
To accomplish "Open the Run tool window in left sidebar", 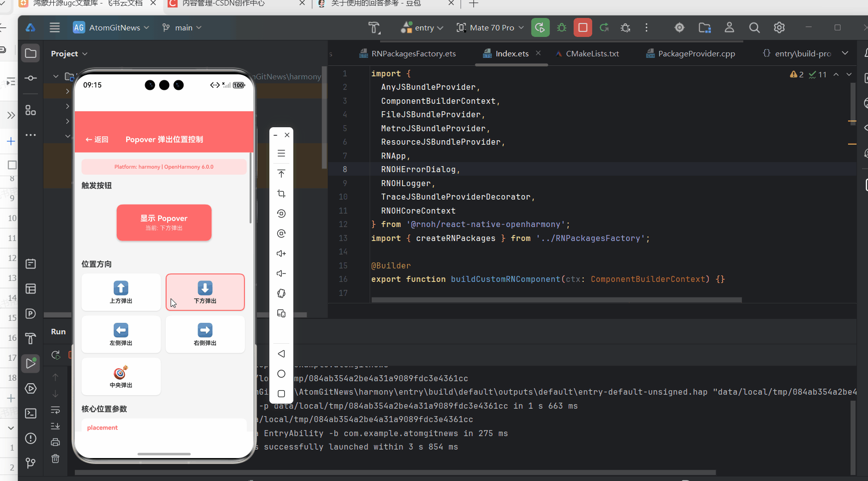I will click(30, 363).
